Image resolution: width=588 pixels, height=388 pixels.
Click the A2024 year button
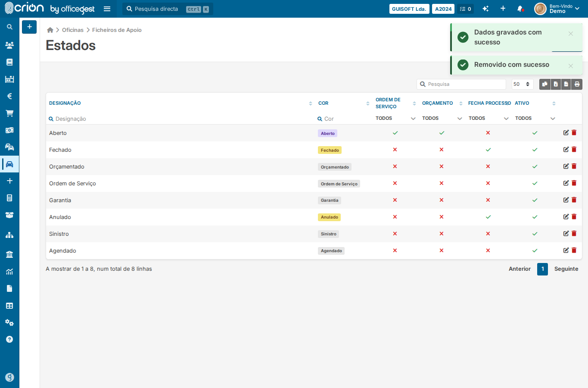(443, 9)
